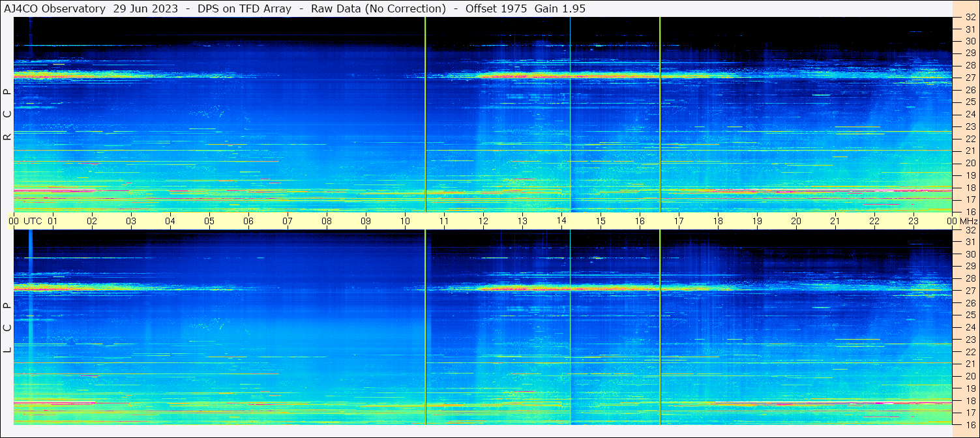Click hour '13' on the time axis

pos(522,221)
